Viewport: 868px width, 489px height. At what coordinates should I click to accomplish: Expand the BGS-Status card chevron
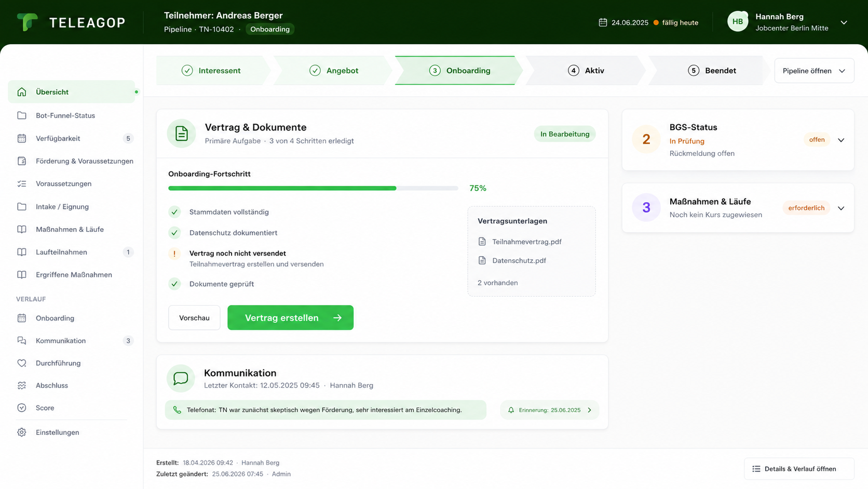(x=841, y=140)
